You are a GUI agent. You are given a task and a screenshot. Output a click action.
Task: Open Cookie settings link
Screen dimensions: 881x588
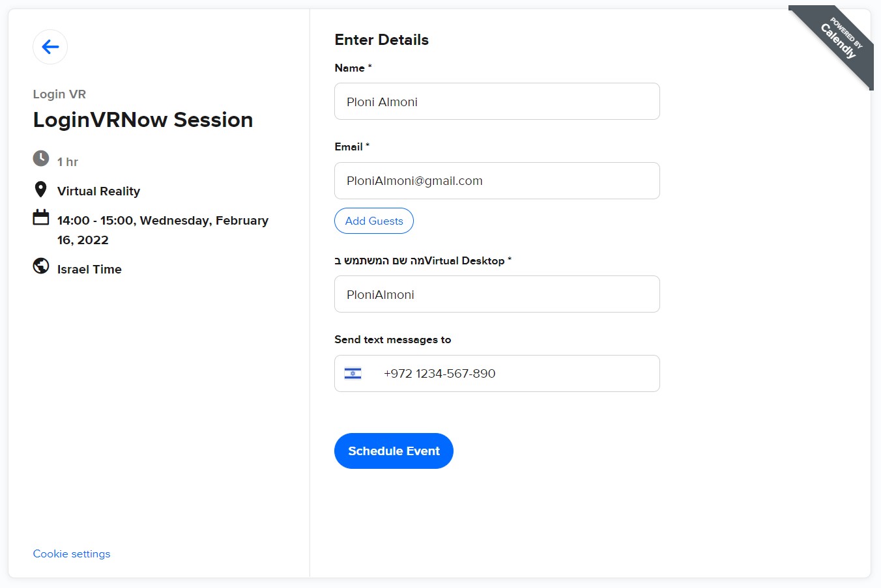(x=72, y=553)
